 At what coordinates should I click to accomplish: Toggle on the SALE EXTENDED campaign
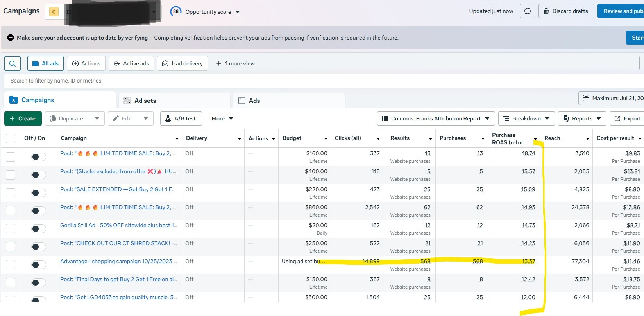coord(39,193)
